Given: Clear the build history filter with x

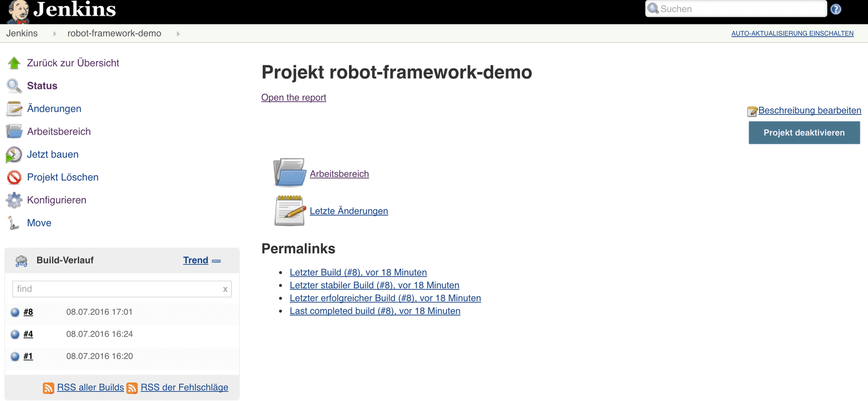Looking at the screenshot, I should (x=225, y=289).
